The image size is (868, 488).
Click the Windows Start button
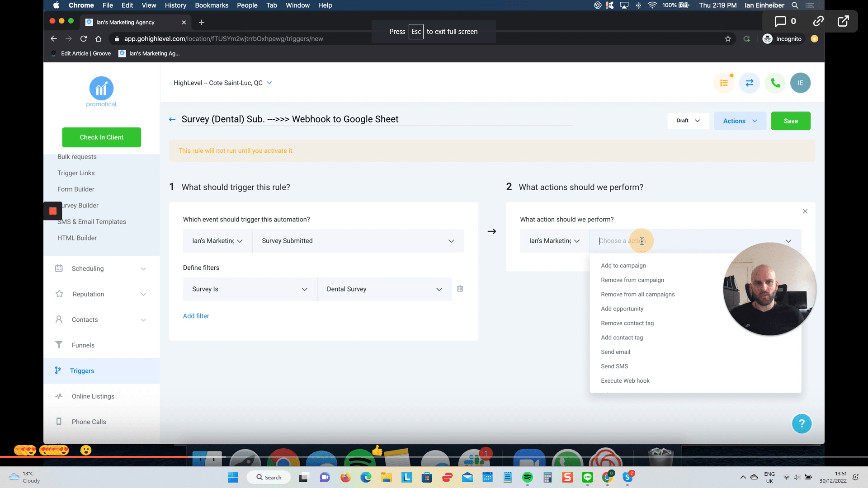click(x=233, y=478)
